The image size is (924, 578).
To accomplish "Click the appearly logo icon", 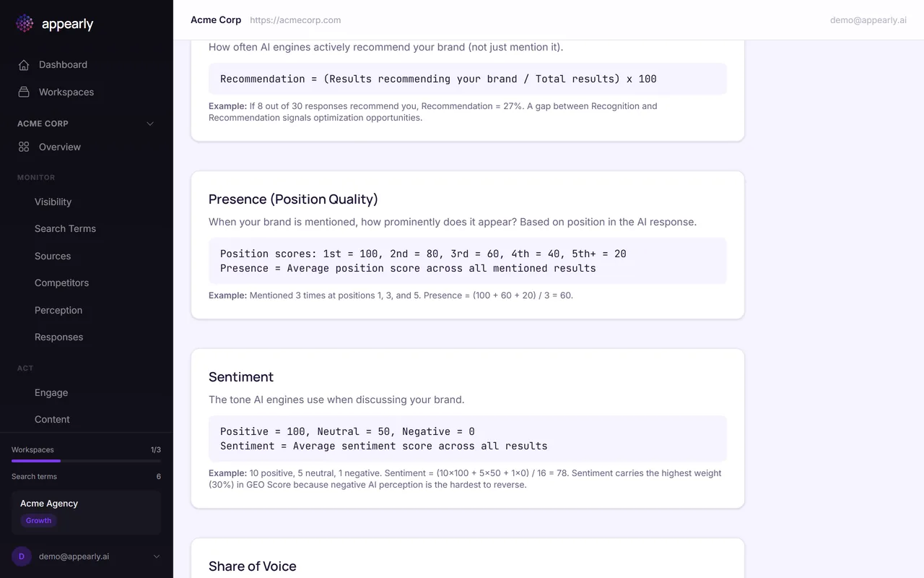I will [25, 24].
